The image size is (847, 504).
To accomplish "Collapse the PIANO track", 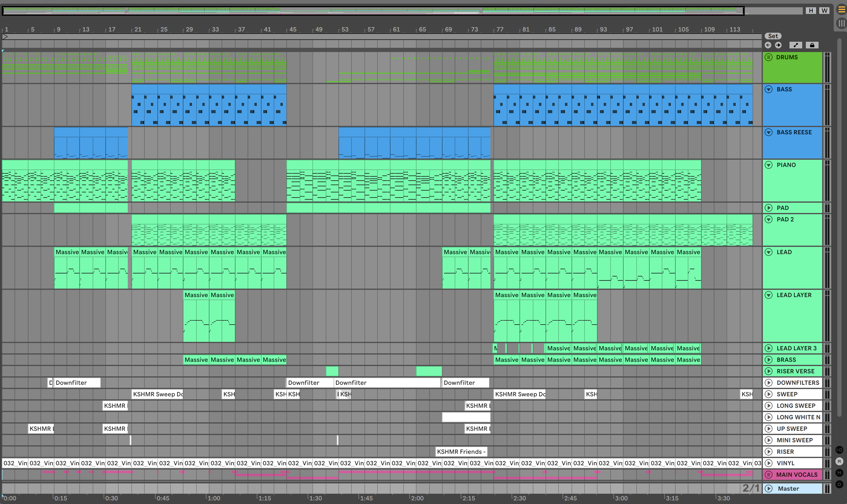I will tap(769, 165).
